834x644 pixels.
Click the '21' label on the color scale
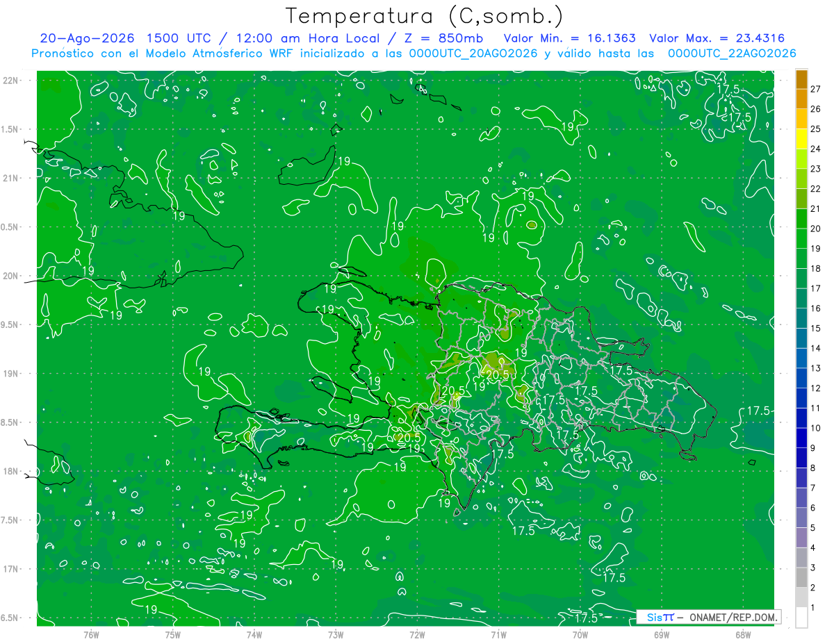coord(815,208)
